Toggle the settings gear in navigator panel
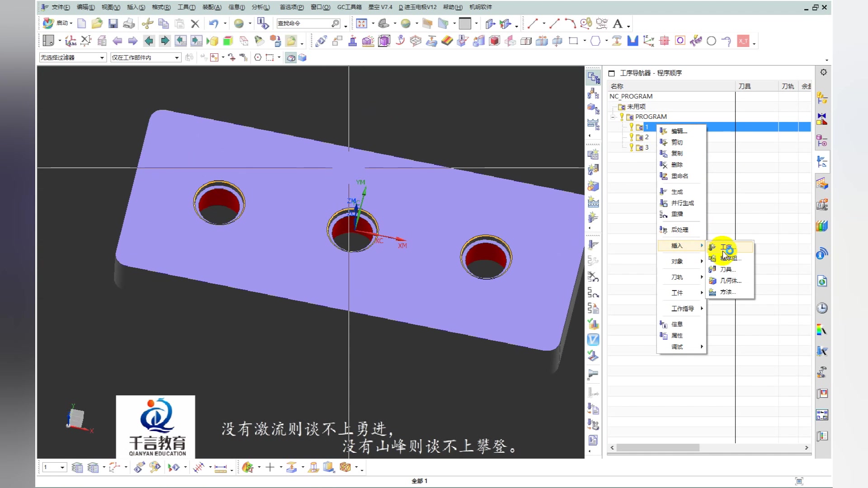 click(824, 72)
